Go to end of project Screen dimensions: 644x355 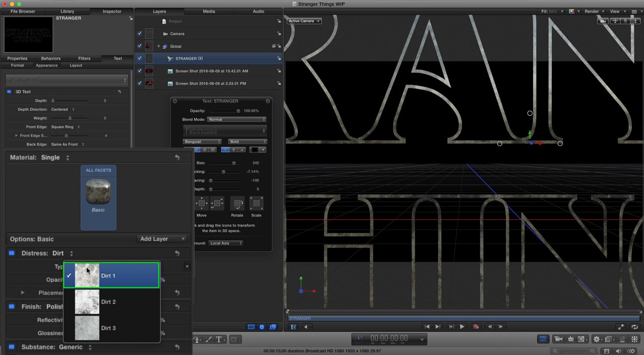click(439, 327)
